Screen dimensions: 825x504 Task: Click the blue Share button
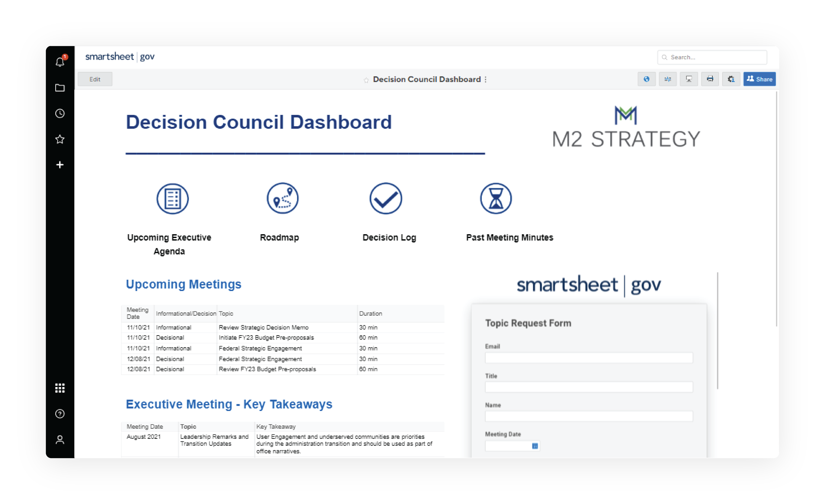click(759, 79)
